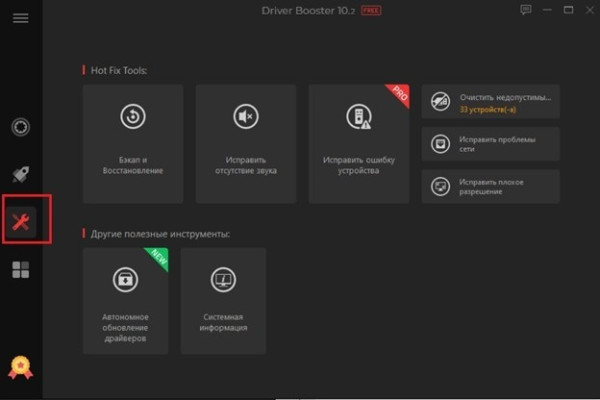Click the network problems fix icon
600x400 pixels.
point(440,144)
